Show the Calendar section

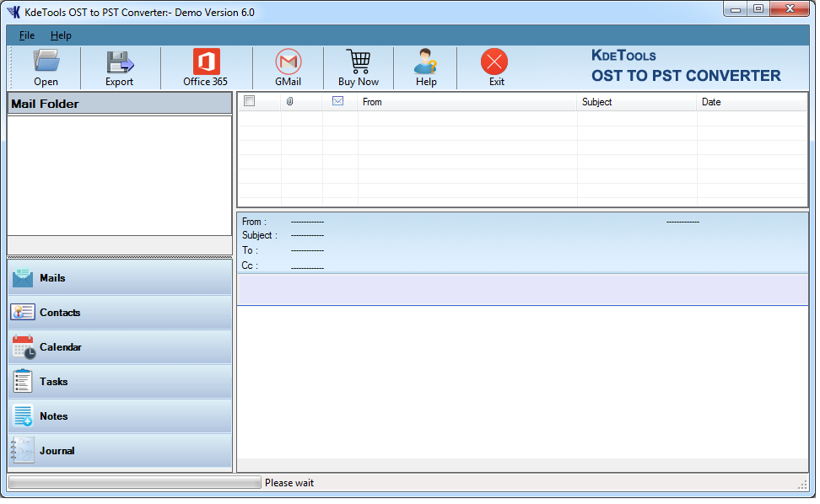(x=121, y=348)
